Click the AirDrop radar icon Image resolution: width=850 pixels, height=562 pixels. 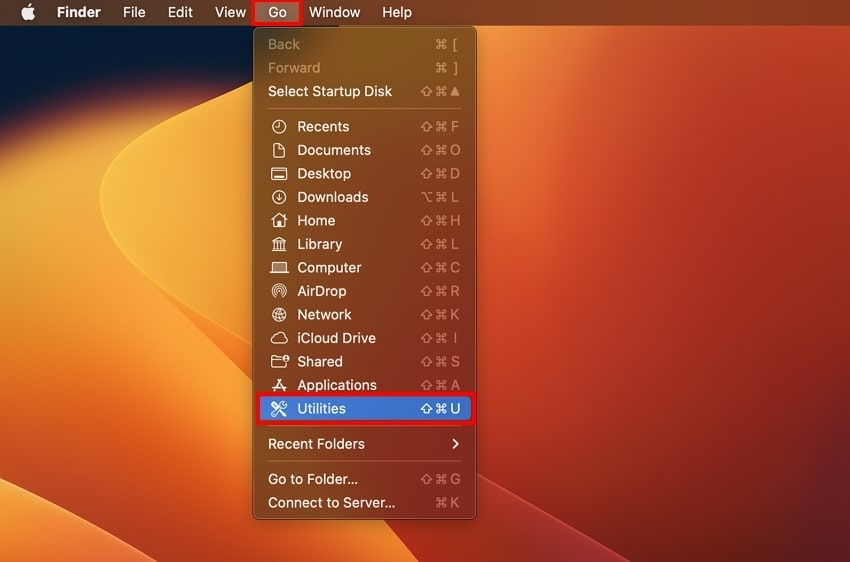coord(279,291)
